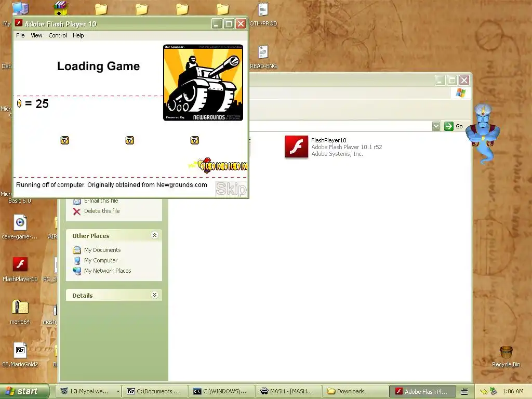
Task: Open the Control menu in Flash Player
Action: tap(57, 35)
